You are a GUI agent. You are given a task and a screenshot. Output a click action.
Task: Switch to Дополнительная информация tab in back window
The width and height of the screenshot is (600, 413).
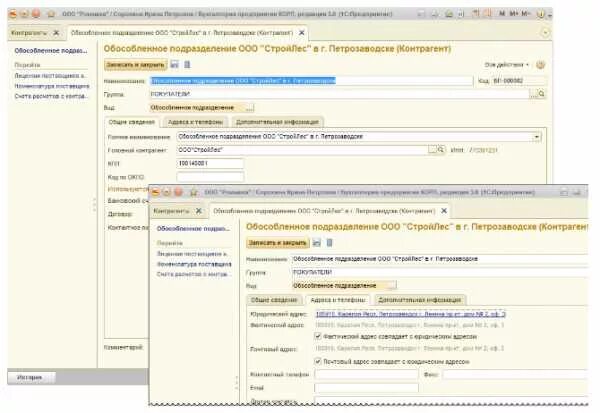277,122
